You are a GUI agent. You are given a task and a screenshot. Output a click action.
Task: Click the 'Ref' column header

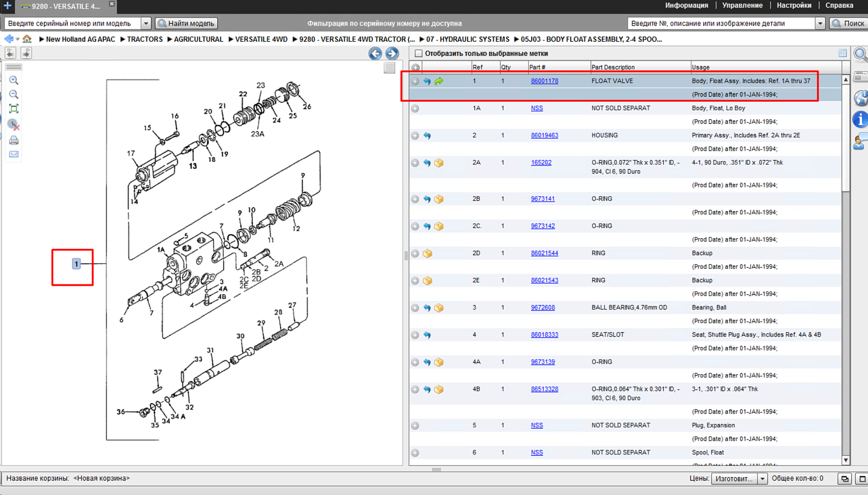click(x=485, y=67)
